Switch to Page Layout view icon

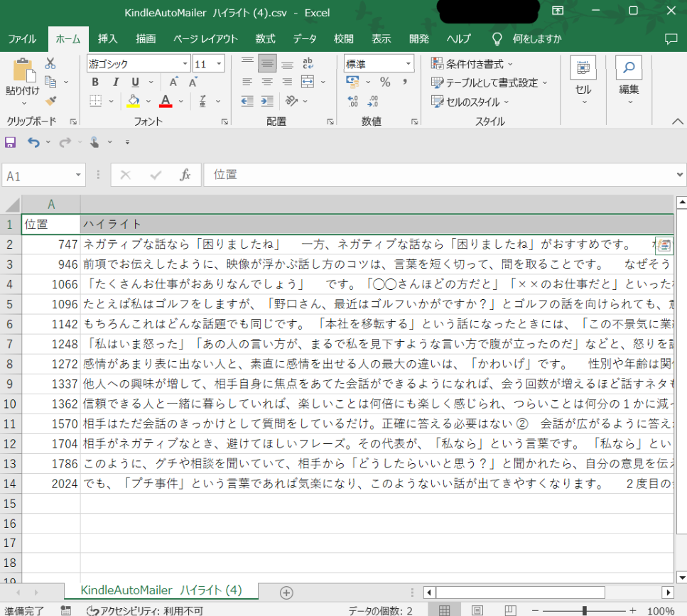[477, 610]
